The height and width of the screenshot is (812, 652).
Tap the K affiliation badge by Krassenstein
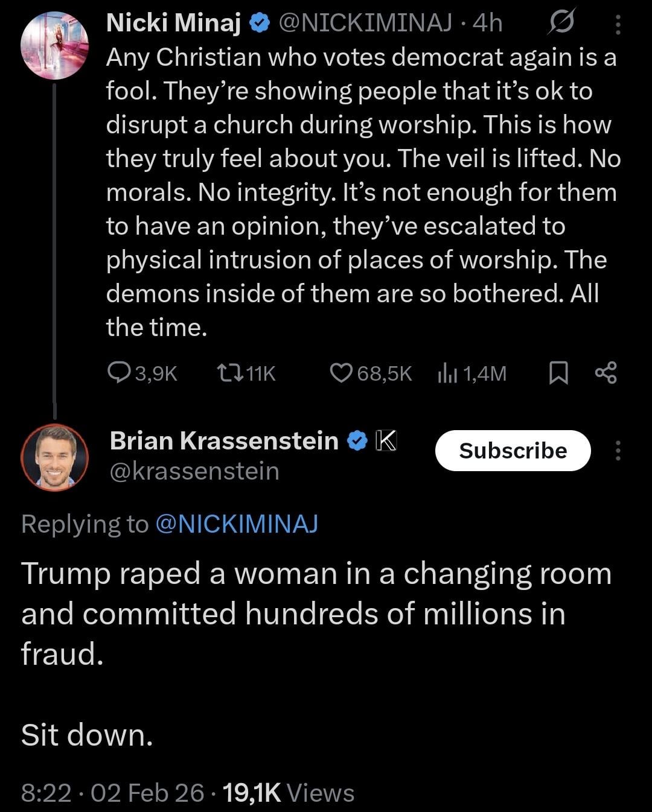[386, 441]
